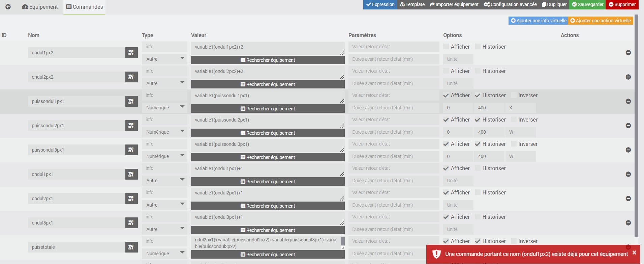Enable Historiser for ondul2px1

pos(478,192)
